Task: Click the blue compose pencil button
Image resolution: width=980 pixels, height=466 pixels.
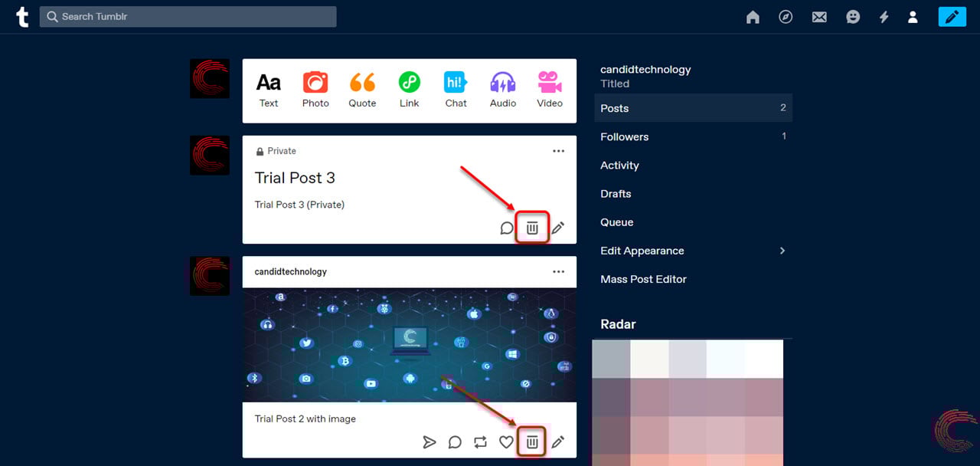Action: point(952,16)
